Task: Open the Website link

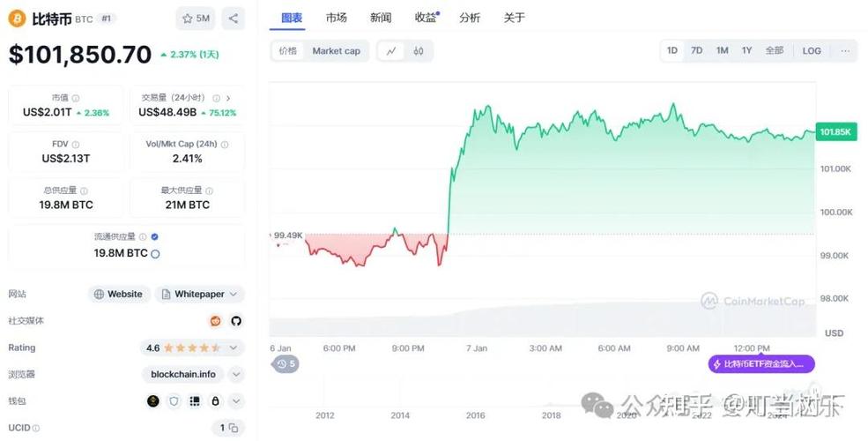Action: tap(118, 294)
